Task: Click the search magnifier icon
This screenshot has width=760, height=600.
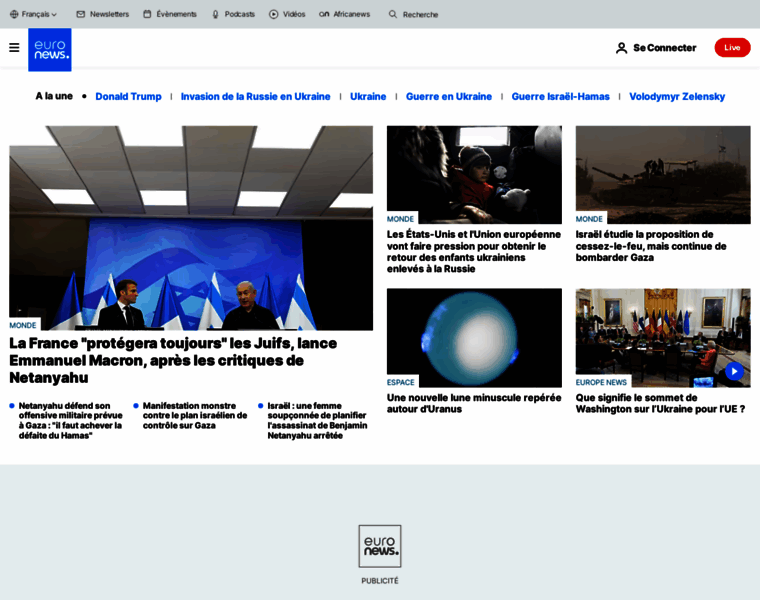Action: coord(393,15)
